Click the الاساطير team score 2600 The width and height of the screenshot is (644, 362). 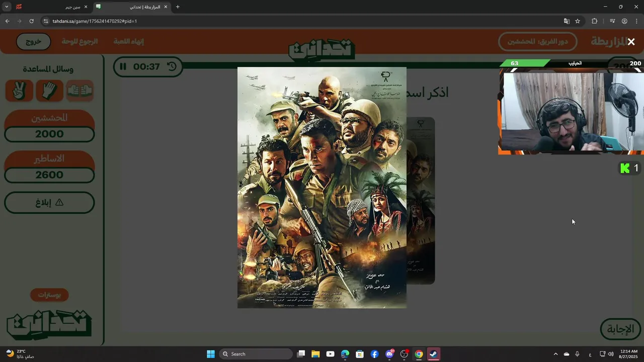click(x=49, y=175)
